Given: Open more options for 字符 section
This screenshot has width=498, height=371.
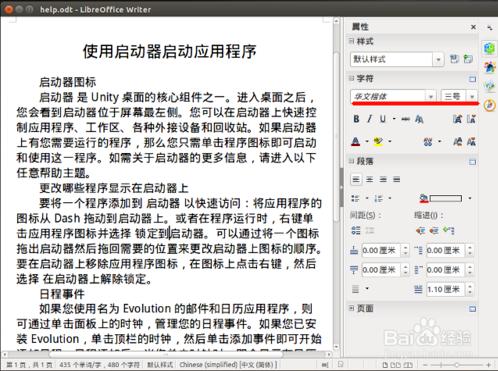Looking at the screenshot, I should 472,79.
